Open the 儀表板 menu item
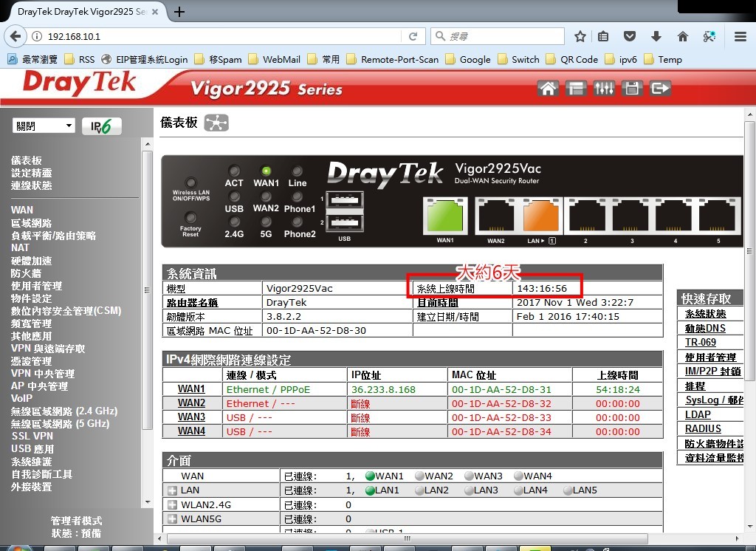Screen dimensions: 756x551 point(27,160)
